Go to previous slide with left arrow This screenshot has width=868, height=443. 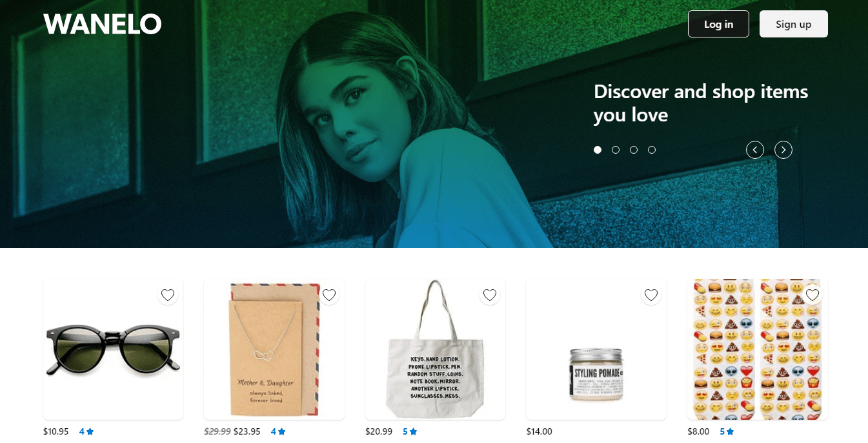point(755,150)
